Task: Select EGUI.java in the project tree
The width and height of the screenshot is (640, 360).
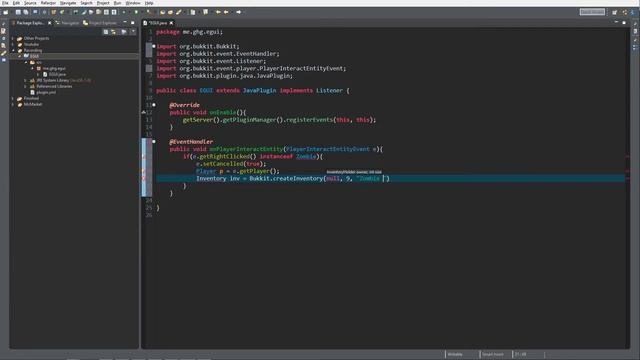Action: pyautogui.click(x=57, y=74)
